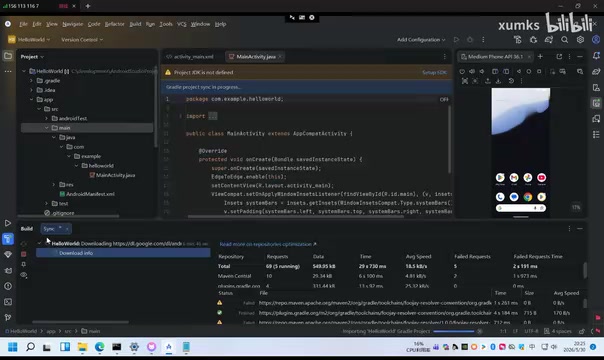
Task: Click the Run play icon in main toolbar
Action: tap(456, 40)
